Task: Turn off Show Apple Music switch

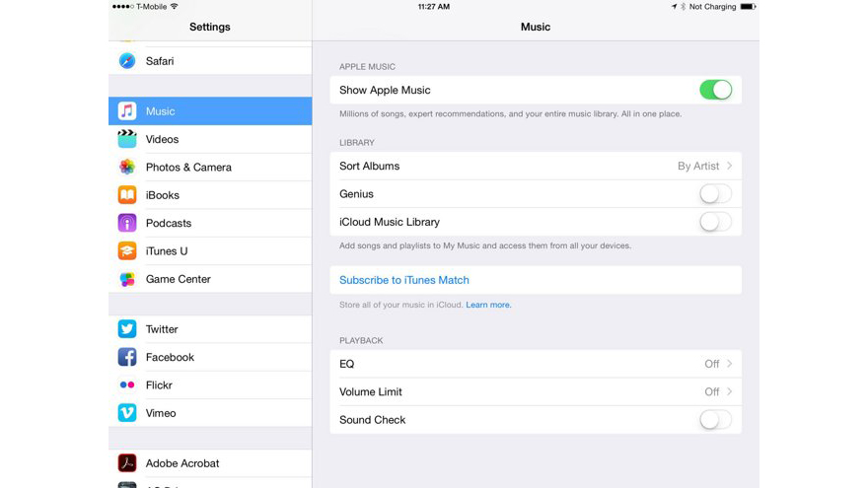Action: tap(716, 90)
